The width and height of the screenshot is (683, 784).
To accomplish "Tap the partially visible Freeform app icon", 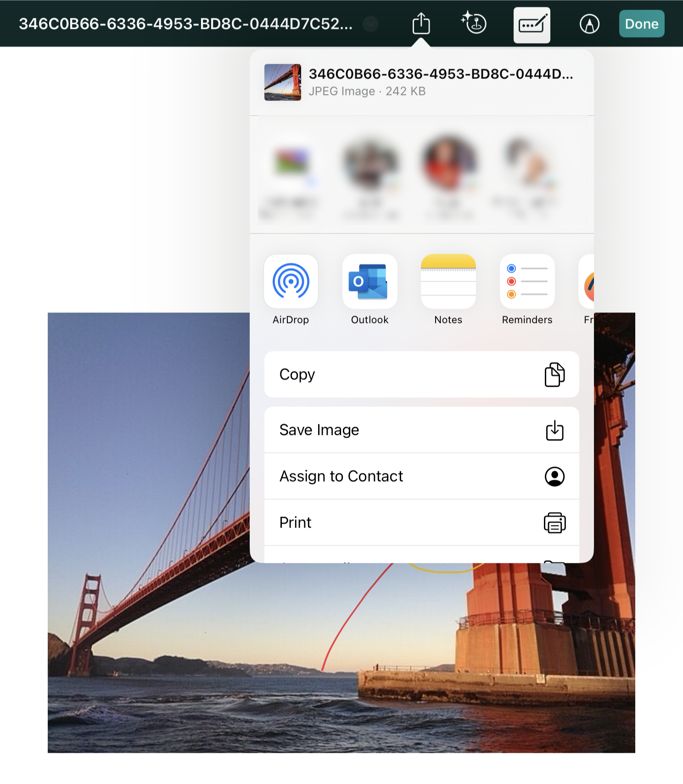I will 587,282.
